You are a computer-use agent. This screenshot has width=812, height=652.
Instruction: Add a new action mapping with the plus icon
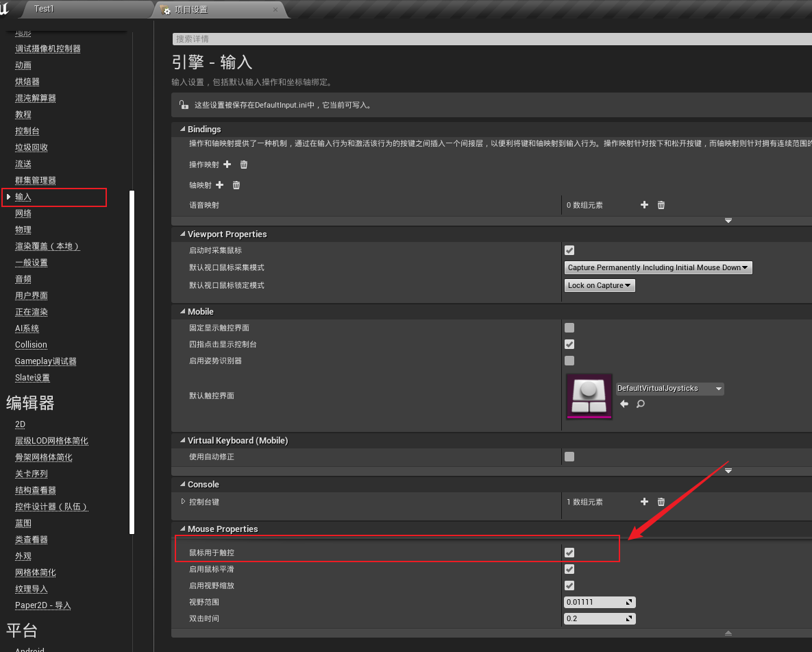(228, 164)
